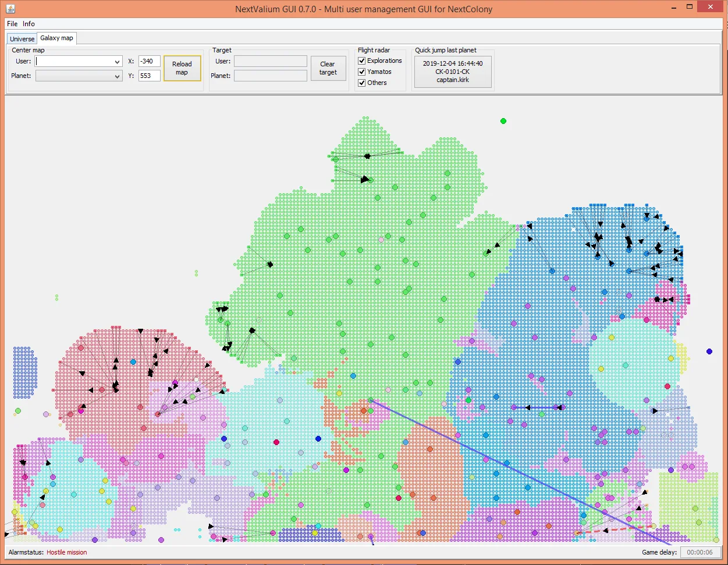728x565 pixels.
Task: Jump to last planet CK-0101-CK
Action: (453, 72)
